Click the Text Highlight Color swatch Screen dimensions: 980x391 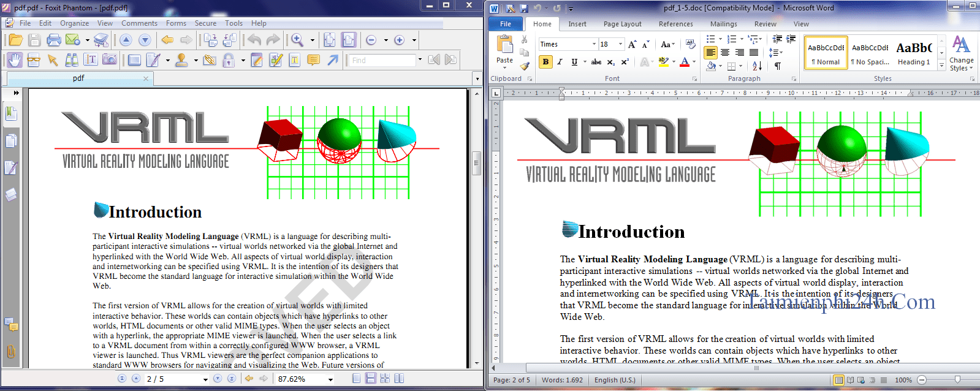pos(663,62)
